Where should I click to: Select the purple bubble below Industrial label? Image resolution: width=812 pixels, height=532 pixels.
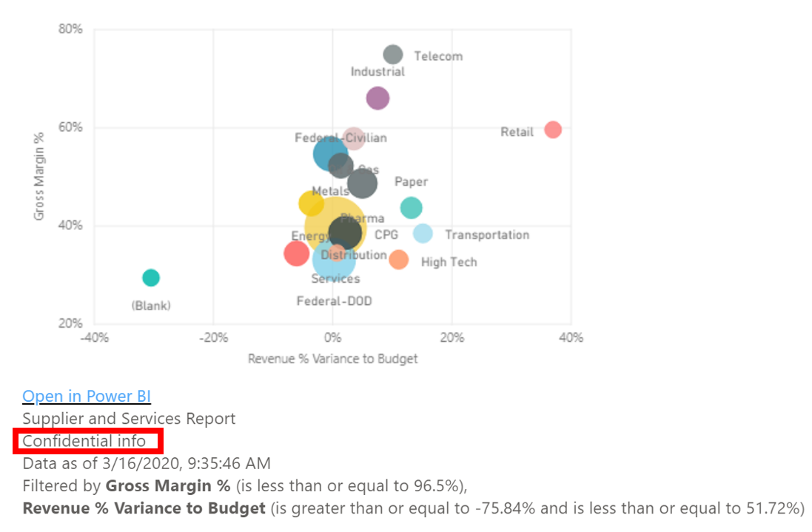coord(378,98)
